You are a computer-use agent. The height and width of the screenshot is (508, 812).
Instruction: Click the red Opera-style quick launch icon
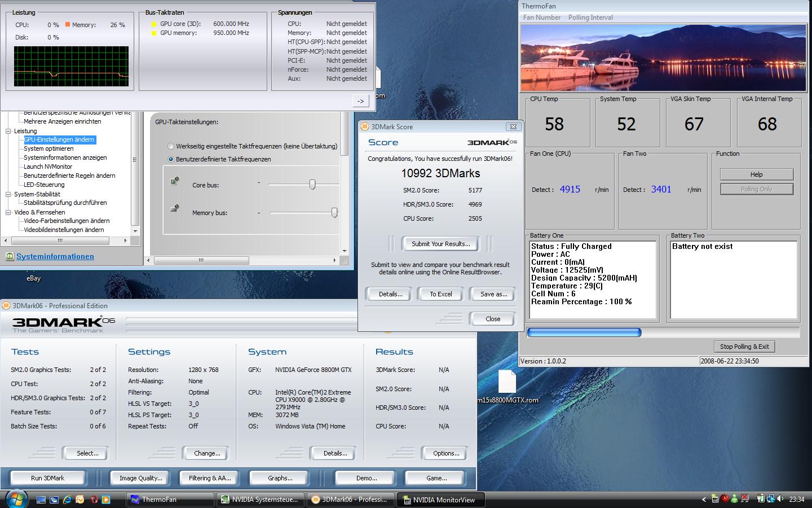93,500
